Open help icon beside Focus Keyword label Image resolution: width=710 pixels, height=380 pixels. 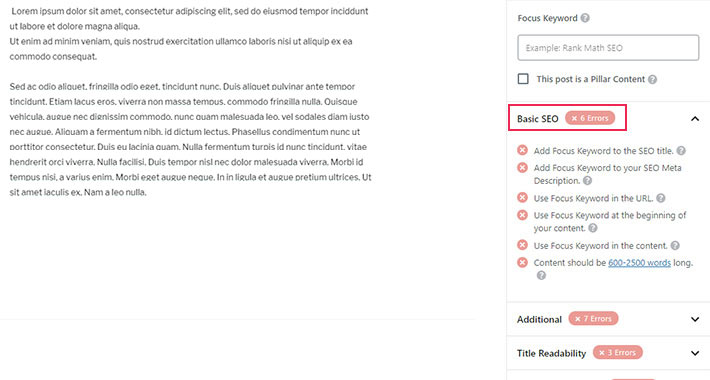coord(585,18)
